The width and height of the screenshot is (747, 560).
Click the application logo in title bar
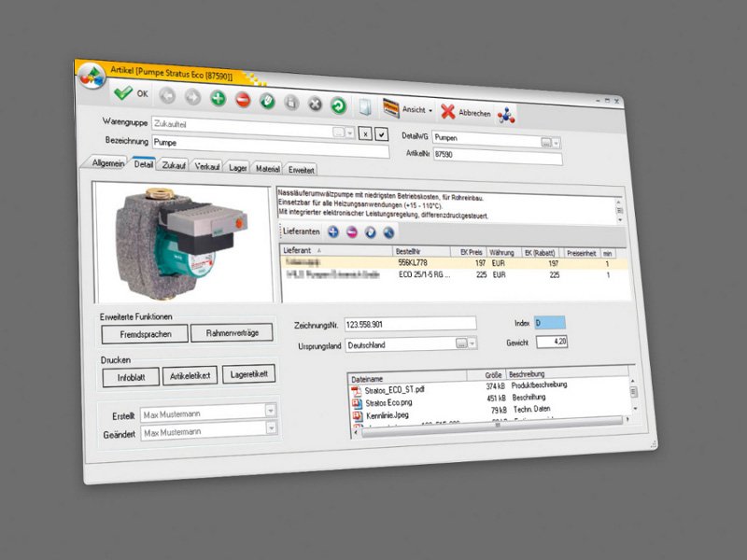(92, 77)
